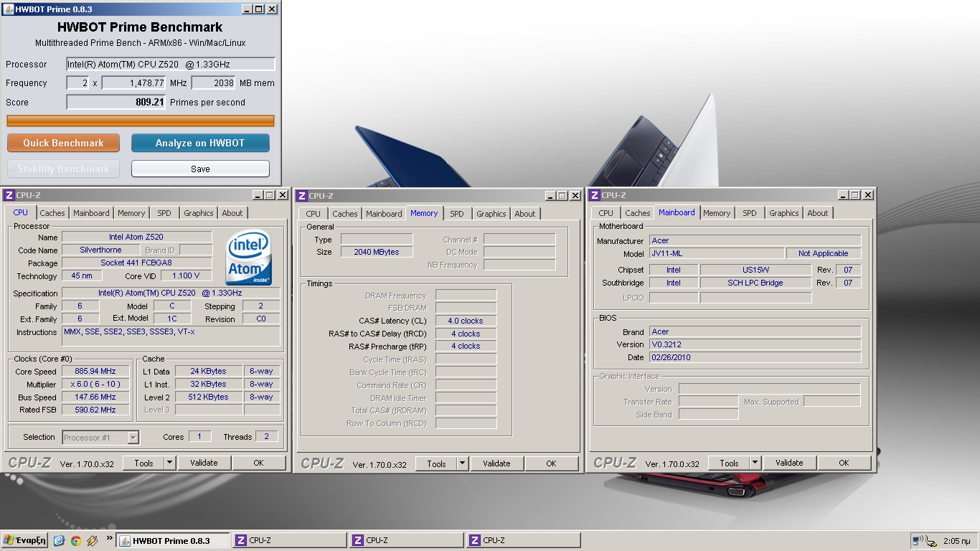The image size is (980, 551).
Task: Click the Z icon in the CPU tab CPU-Z window title bar
Action: pos(9,195)
